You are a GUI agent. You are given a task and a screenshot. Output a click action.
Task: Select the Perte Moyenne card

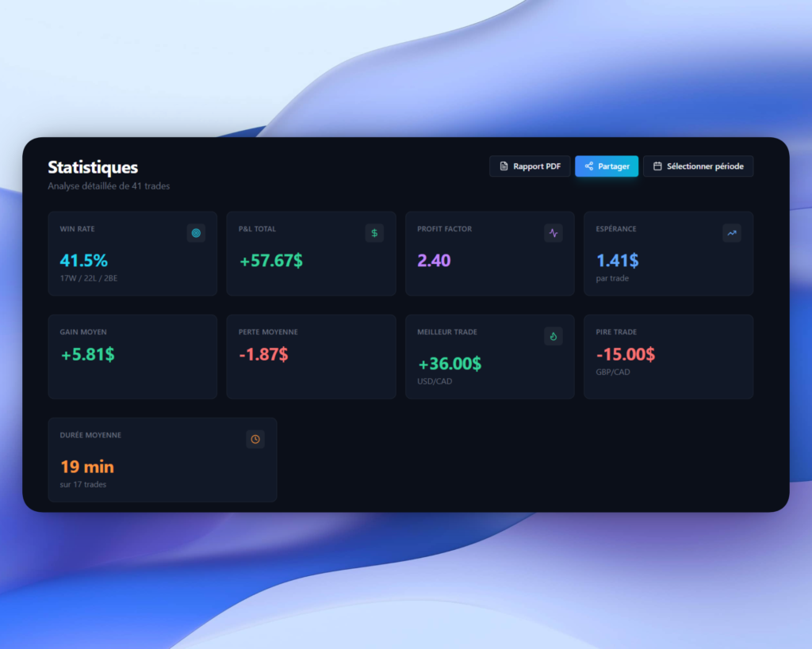tap(311, 357)
